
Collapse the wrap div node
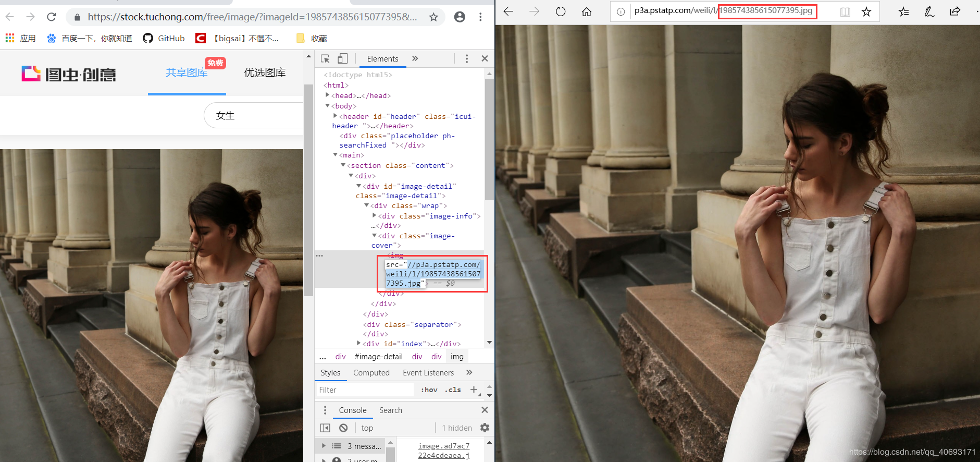click(367, 205)
